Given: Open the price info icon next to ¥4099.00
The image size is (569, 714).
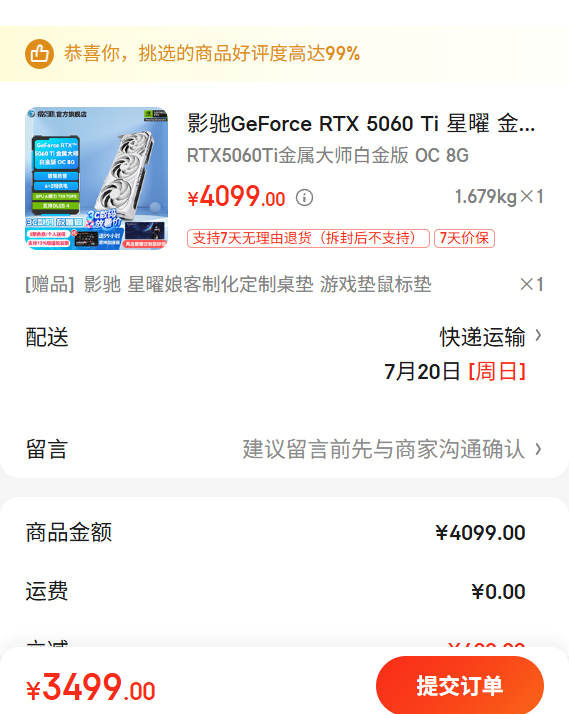Looking at the screenshot, I should point(304,198).
